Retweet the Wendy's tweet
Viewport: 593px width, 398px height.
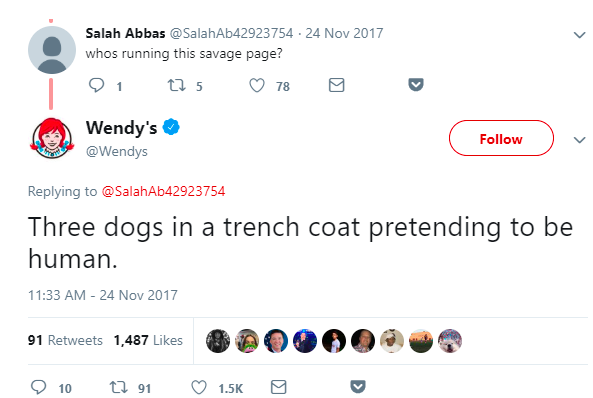pyautogui.click(x=119, y=387)
